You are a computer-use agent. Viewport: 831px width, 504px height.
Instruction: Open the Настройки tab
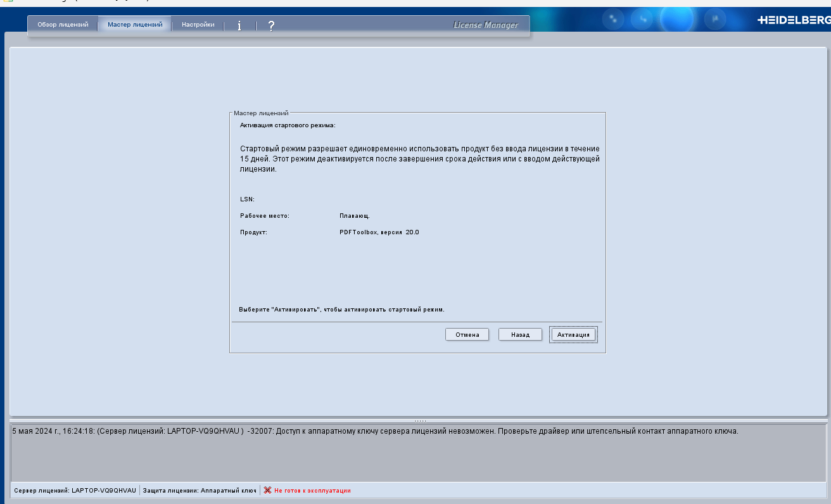click(x=198, y=25)
